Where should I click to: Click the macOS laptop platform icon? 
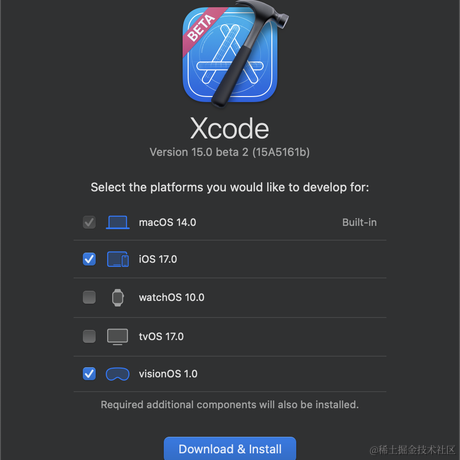coord(118,222)
